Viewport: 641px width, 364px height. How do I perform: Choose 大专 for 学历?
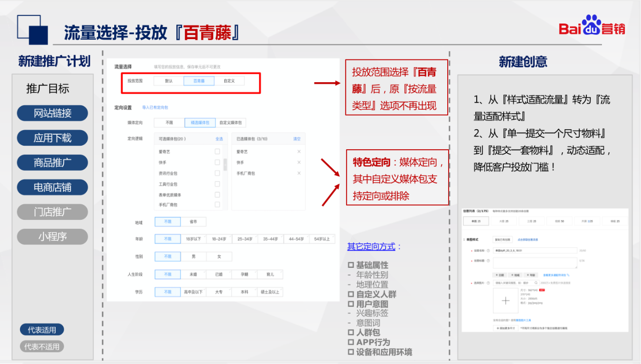point(219,292)
